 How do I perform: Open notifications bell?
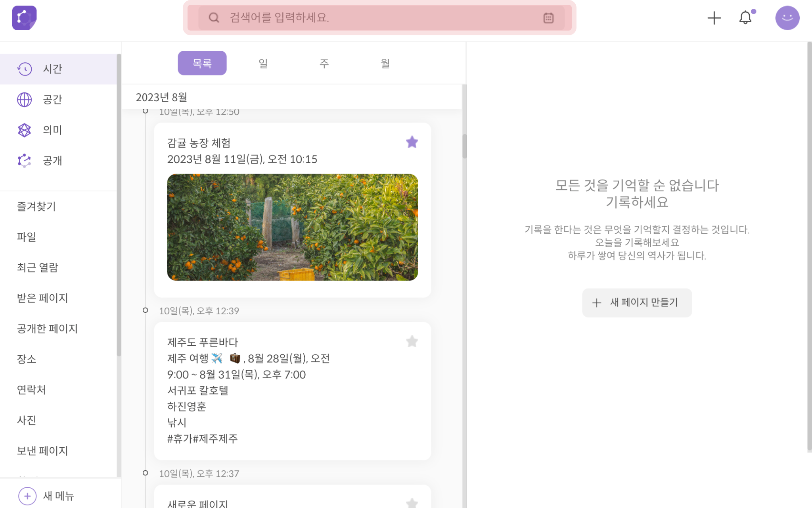(x=746, y=18)
